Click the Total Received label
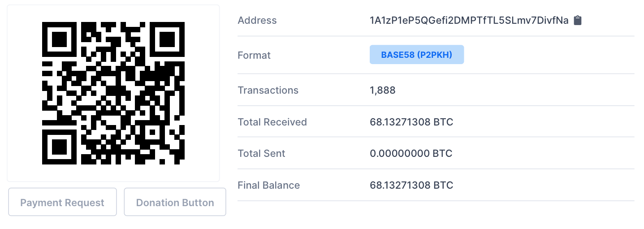 click(272, 122)
